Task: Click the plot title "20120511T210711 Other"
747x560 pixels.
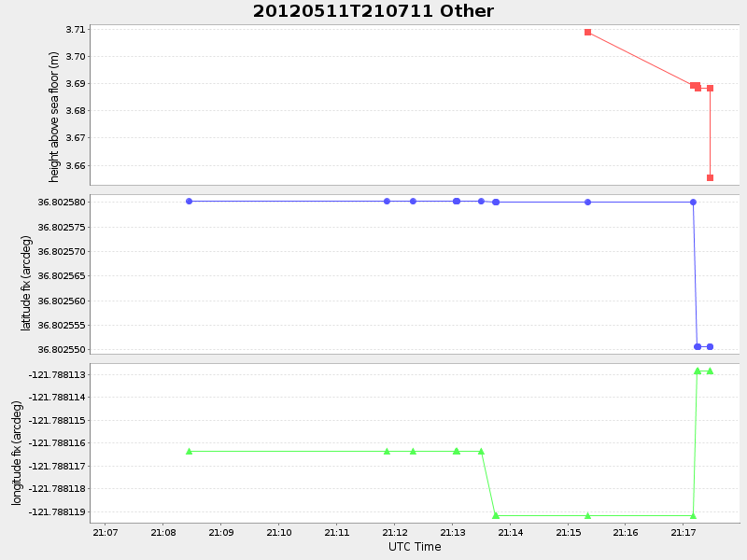Action: coord(372,11)
